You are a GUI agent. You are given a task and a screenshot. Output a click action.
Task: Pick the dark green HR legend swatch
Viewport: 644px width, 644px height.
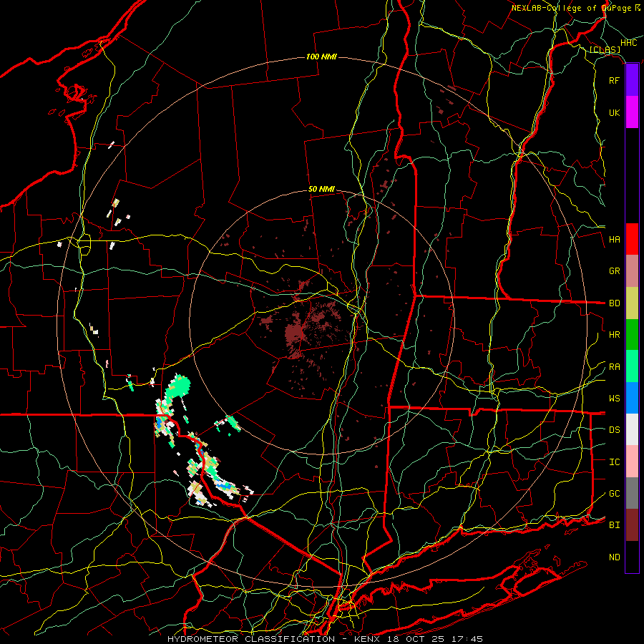(x=632, y=335)
